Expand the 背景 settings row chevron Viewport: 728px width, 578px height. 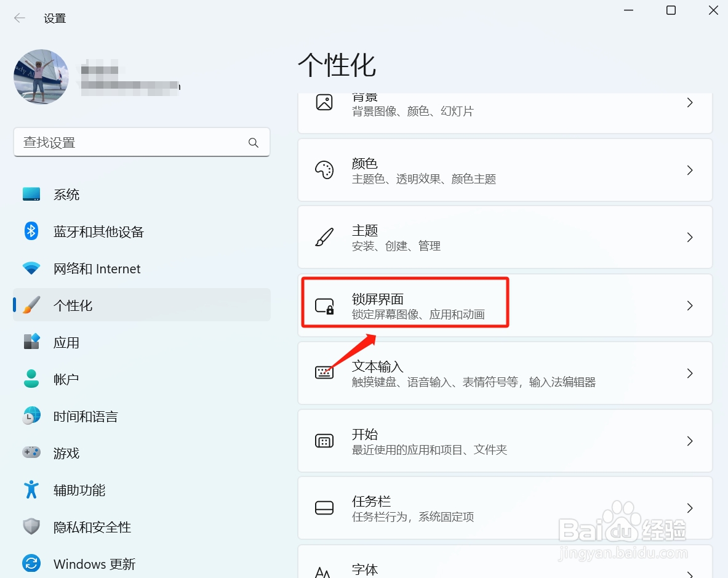point(690,103)
